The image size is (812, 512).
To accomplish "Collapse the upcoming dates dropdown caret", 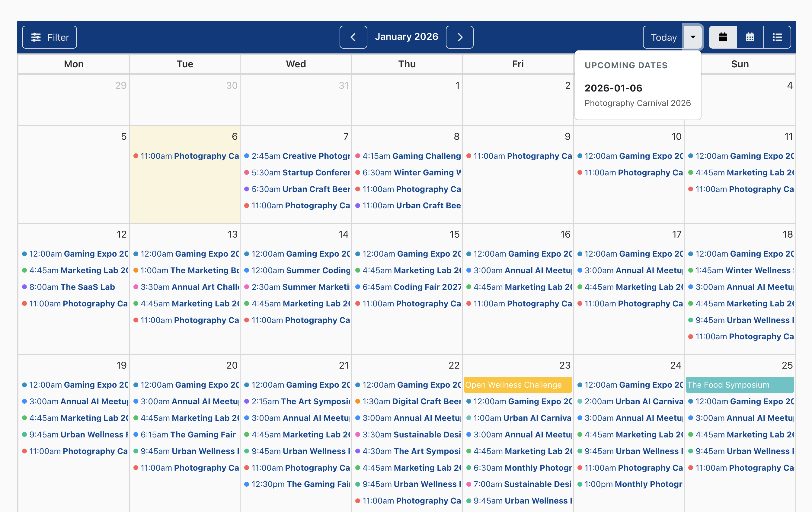I will pyautogui.click(x=693, y=37).
